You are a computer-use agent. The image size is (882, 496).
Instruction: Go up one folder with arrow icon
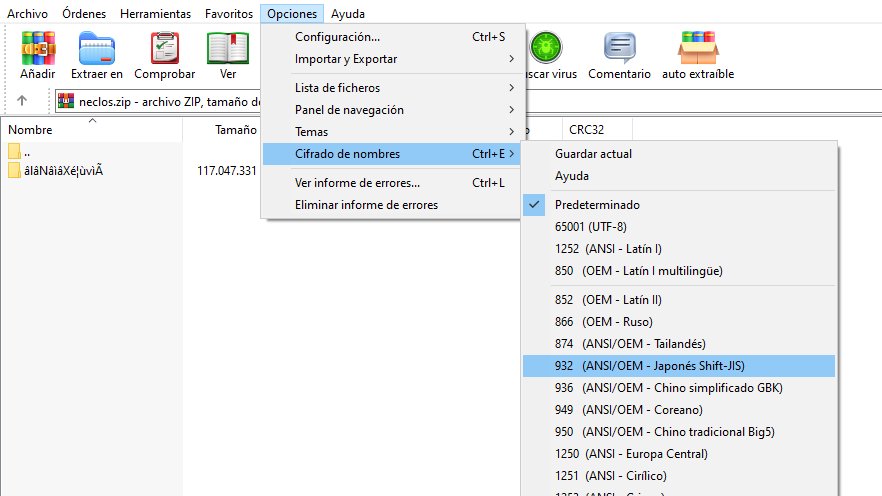(x=22, y=101)
